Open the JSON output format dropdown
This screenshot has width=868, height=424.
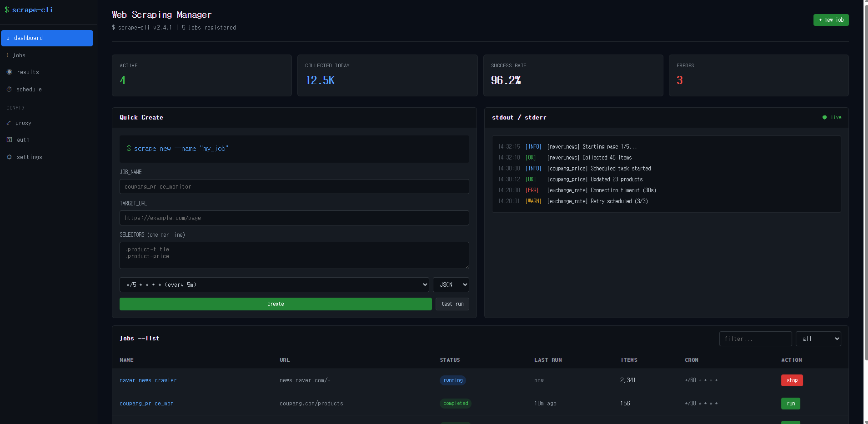(451, 284)
